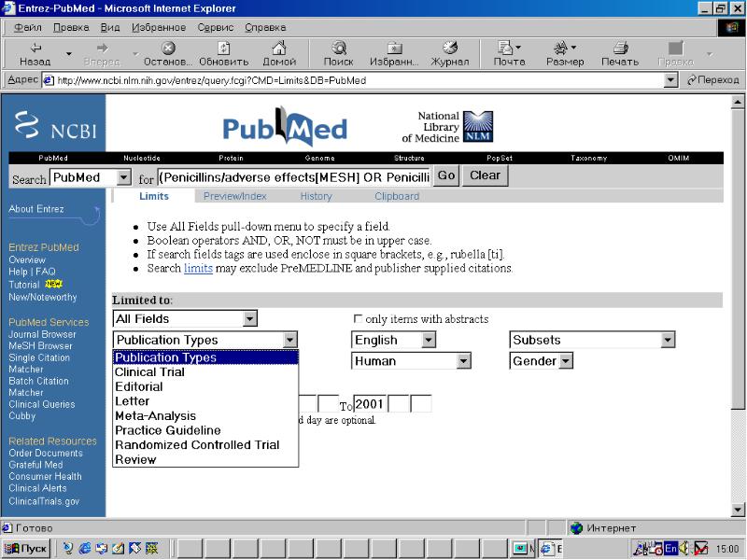This screenshot has height=560, width=747.
Task: Follow the 'limits' hyperlink in the tips
Action: pyautogui.click(x=198, y=268)
